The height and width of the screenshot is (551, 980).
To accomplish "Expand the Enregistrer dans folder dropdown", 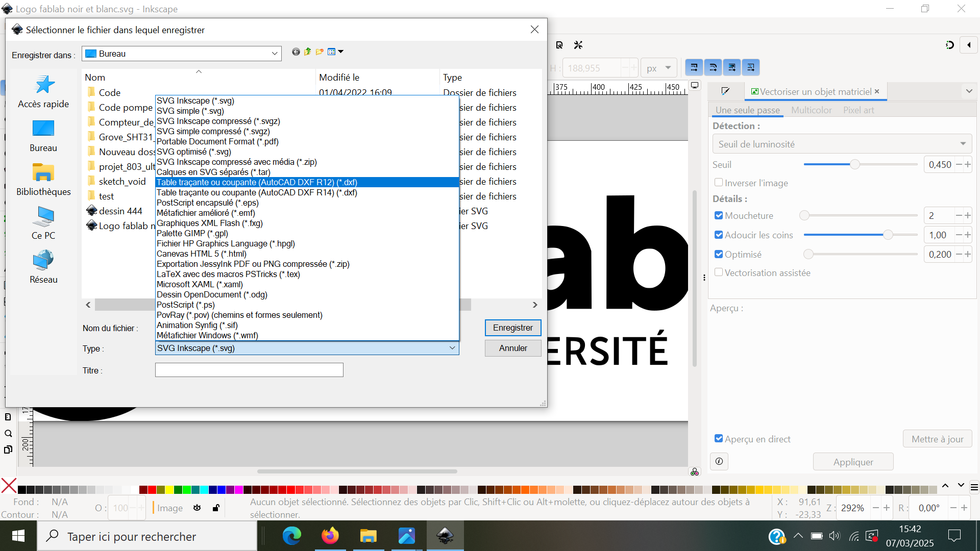I will coord(274,54).
